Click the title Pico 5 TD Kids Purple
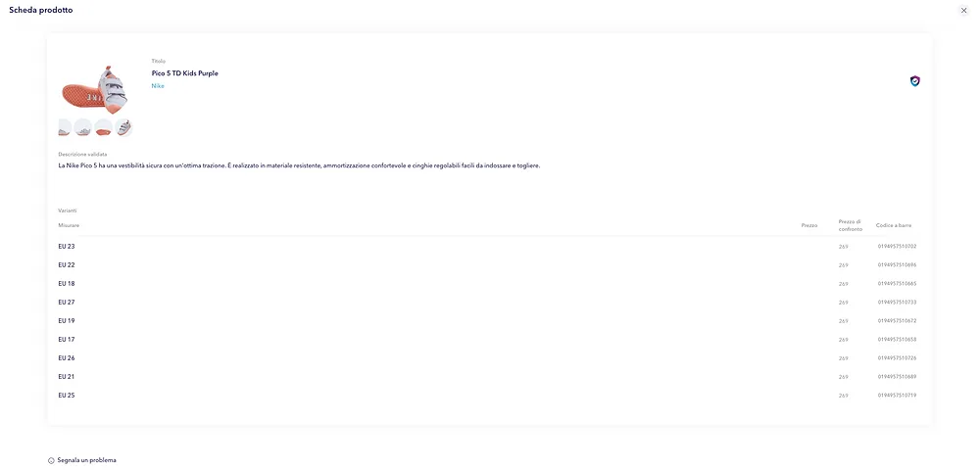The height and width of the screenshot is (470, 980). point(185,73)
